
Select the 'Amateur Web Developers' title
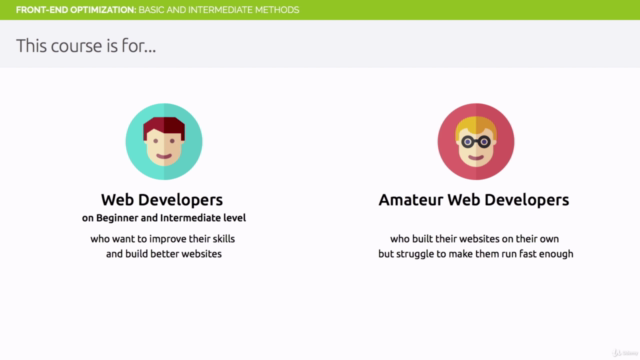(474, 200)
